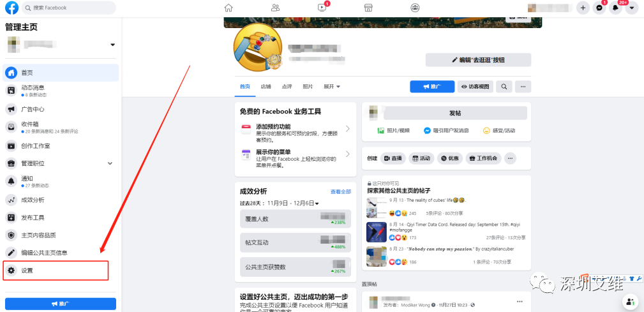The width and height of the screenshot is (644, 312).
Task: Click 吸引用户发消息 option
Action: (446, 131)
